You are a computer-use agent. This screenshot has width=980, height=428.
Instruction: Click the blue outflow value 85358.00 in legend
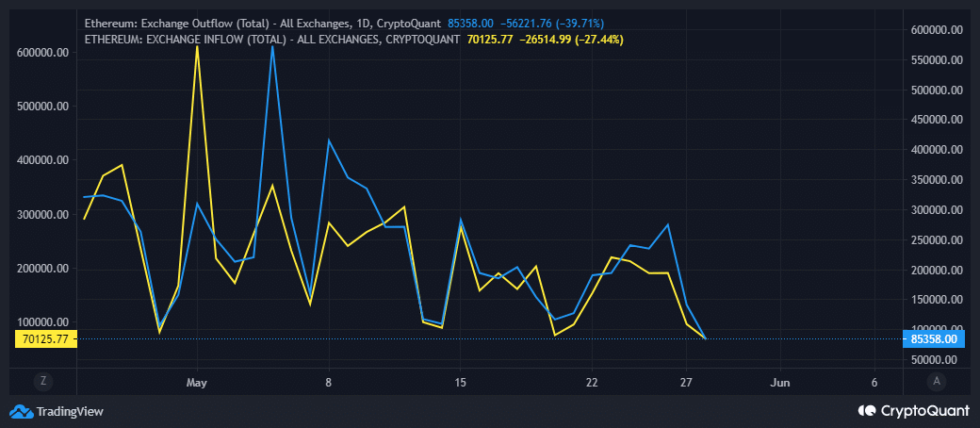point(470,24)
